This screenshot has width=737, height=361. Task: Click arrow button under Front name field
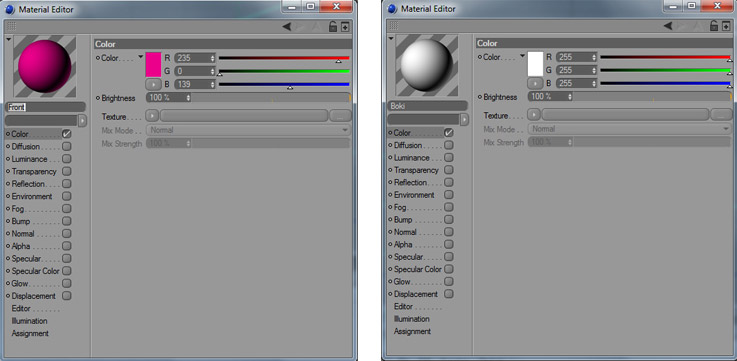[x=82, y=121]
